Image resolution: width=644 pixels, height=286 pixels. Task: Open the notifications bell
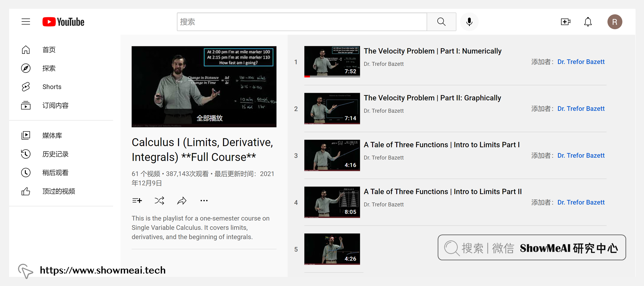coord(588,21)
